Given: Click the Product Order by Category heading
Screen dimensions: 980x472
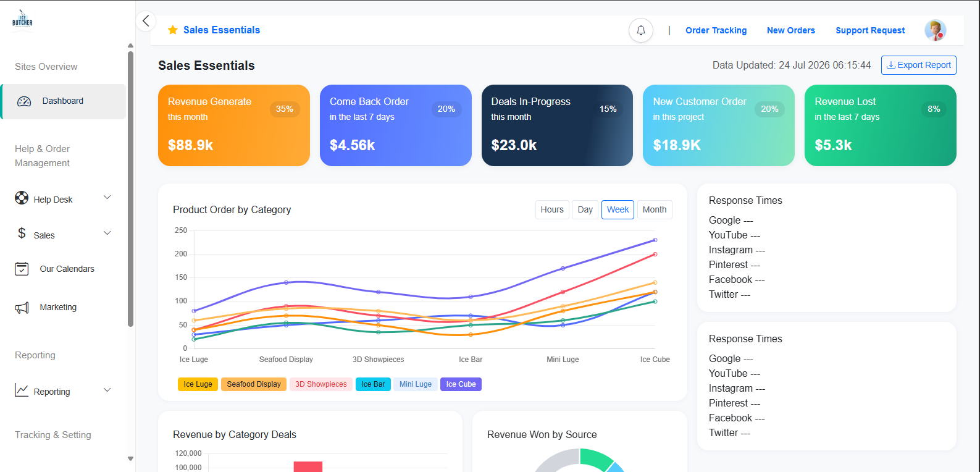Looking at the screenshot, I should click(x=232, y=210).
